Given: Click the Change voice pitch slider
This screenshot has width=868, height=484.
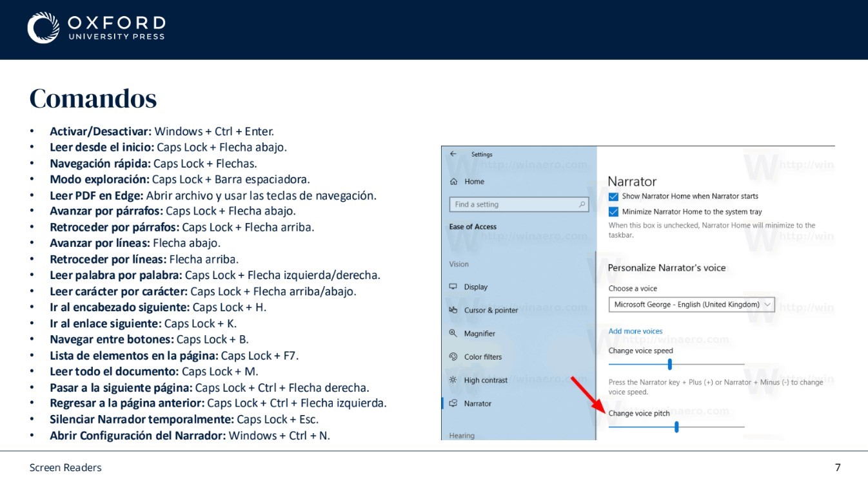Looking at the screenshot, I should coord(676,427).
